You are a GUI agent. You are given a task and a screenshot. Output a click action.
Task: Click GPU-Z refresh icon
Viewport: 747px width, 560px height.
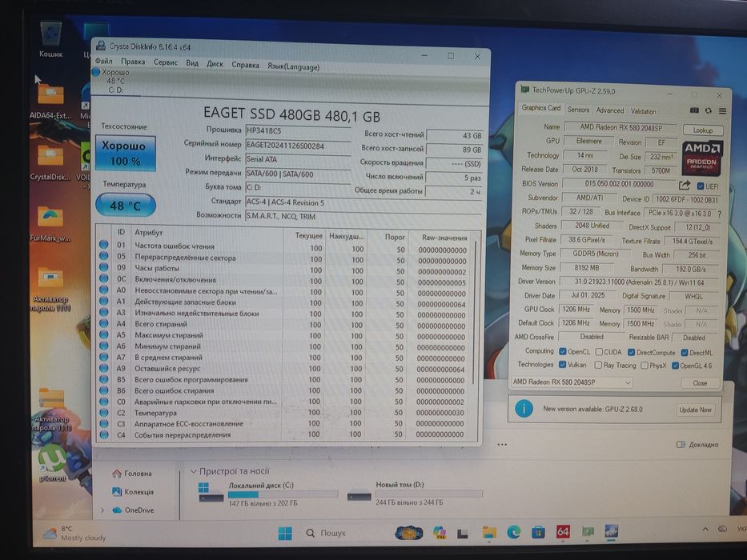click(709, 110)
